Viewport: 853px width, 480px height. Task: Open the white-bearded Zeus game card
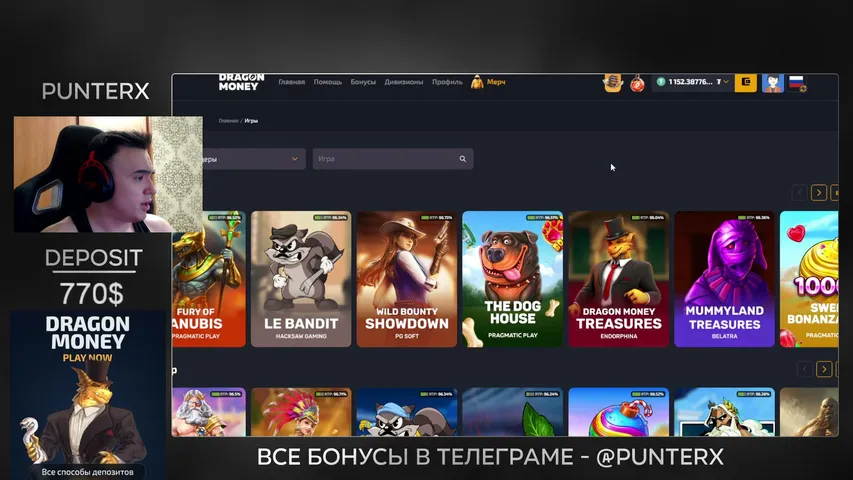click(724, 412)
